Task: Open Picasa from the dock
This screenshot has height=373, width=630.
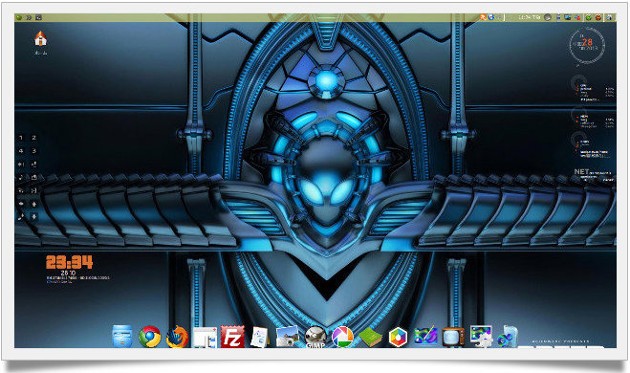Action: pos(343,336)
